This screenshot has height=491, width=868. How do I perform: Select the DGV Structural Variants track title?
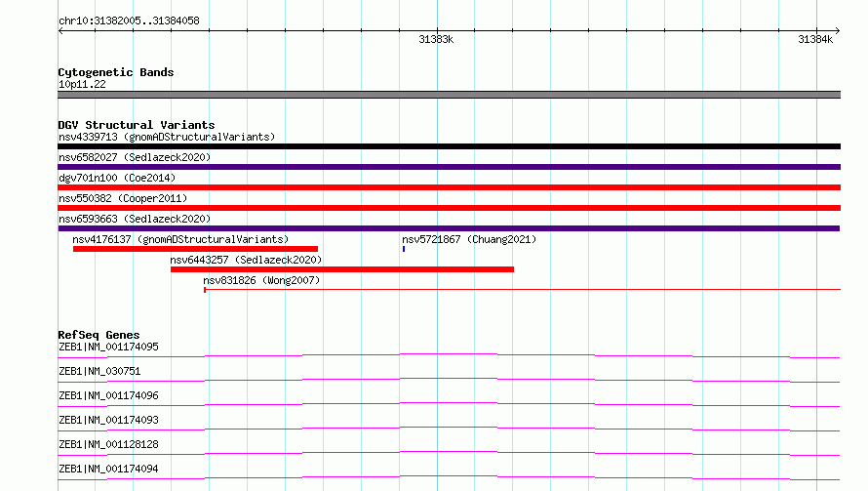137,125
